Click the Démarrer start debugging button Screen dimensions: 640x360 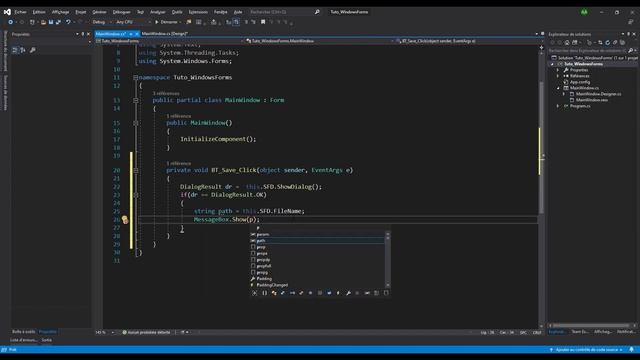(166, 22)
